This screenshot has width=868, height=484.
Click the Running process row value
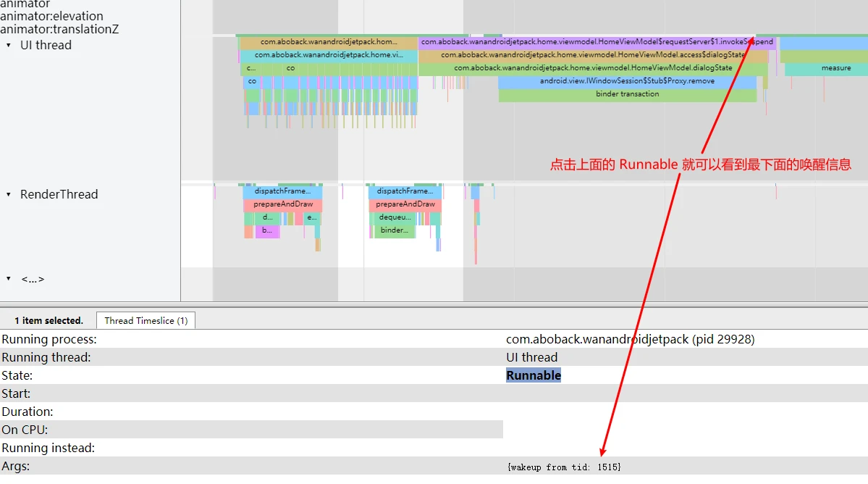click(630, 338)
